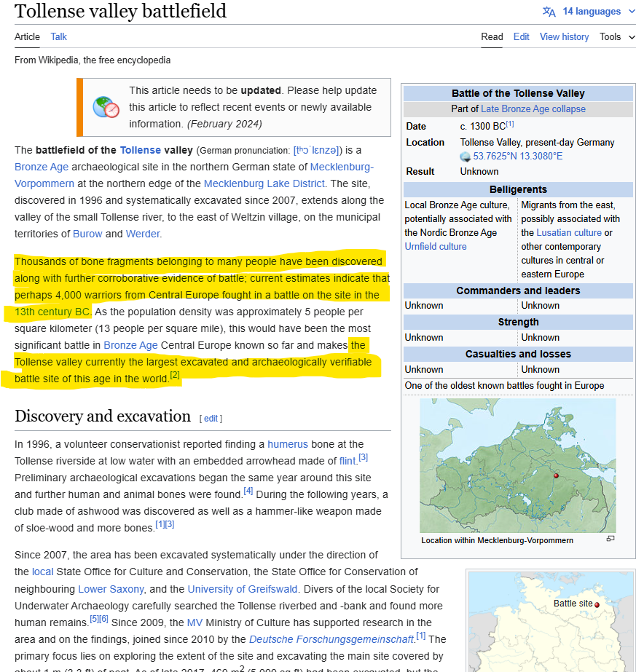Open the View history tab
This screenshot has width=636, height=672.
point(564,37)
